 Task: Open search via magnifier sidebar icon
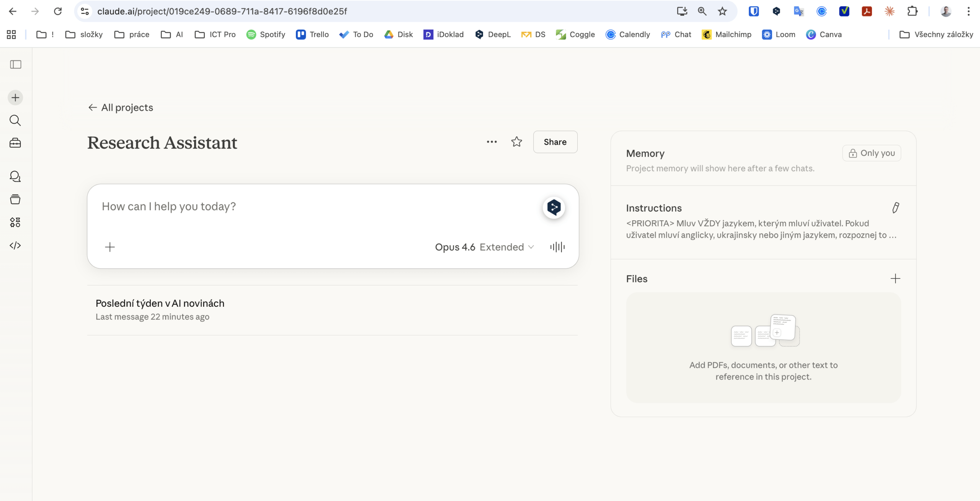[x=15, y=121]
